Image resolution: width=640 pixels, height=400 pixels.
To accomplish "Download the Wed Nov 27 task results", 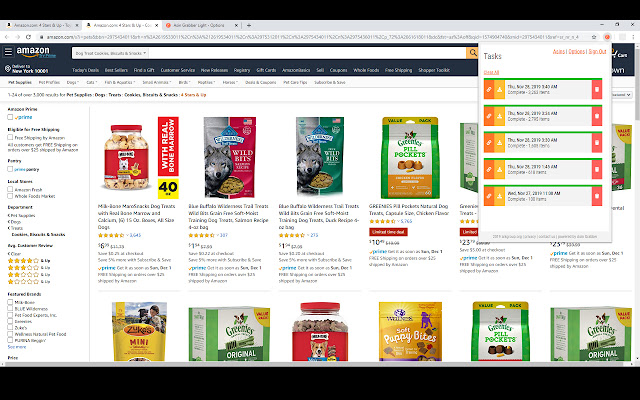I will pos(499,196).
